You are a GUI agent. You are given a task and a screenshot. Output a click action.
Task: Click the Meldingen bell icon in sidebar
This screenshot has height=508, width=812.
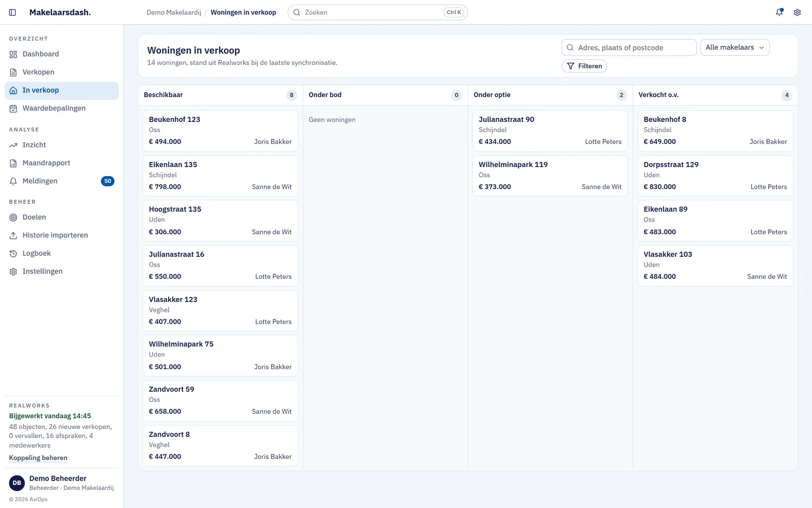(14, 181)
